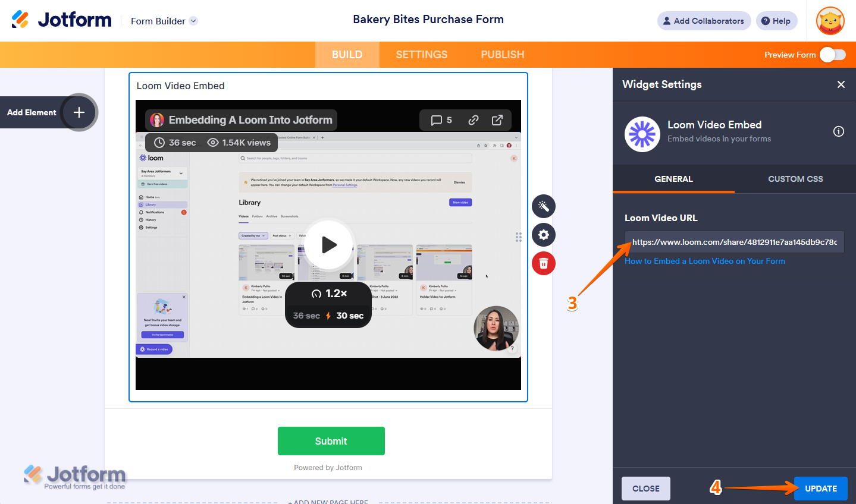Switch to the Custom CSS tab

pos(795,179)
